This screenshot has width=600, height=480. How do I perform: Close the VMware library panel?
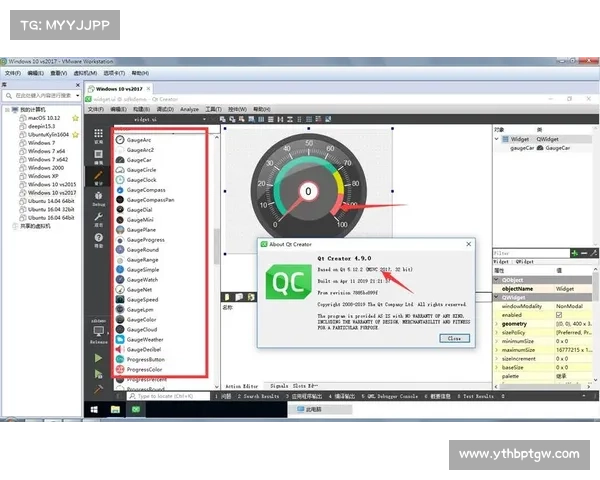(x=78, y=85)
